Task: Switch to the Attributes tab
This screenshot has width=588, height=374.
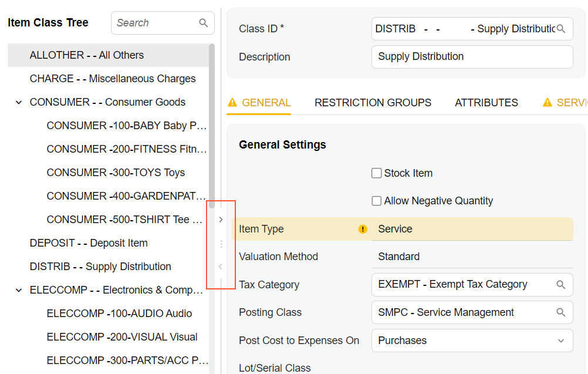Action: [x=486, y=103]
